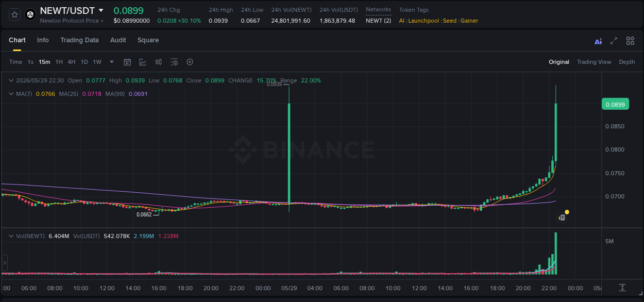
Task: Click the 2026/05/29 22:30 candle timestamp
Action: (40, 80)
